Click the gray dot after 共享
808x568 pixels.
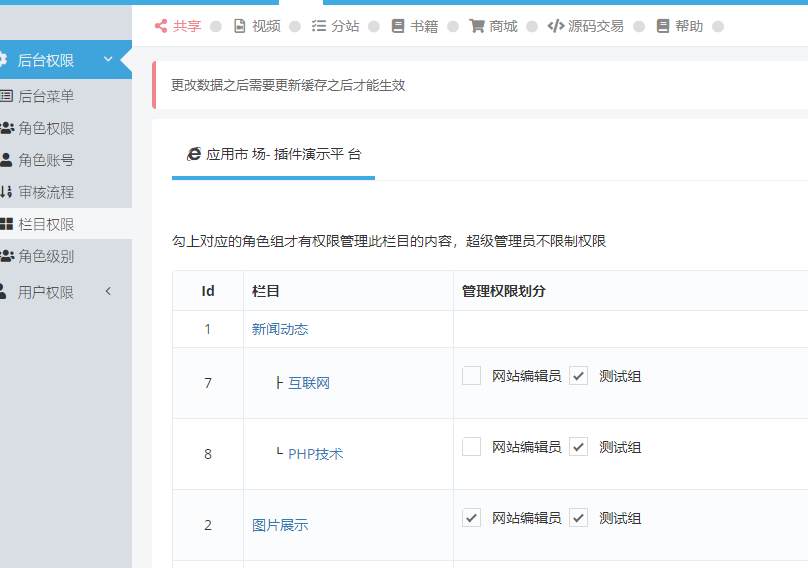(x=216, y=26)
